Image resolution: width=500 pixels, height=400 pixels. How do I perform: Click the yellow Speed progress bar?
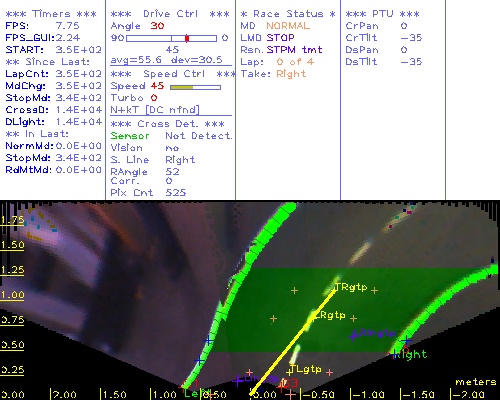tap(195, 87)
